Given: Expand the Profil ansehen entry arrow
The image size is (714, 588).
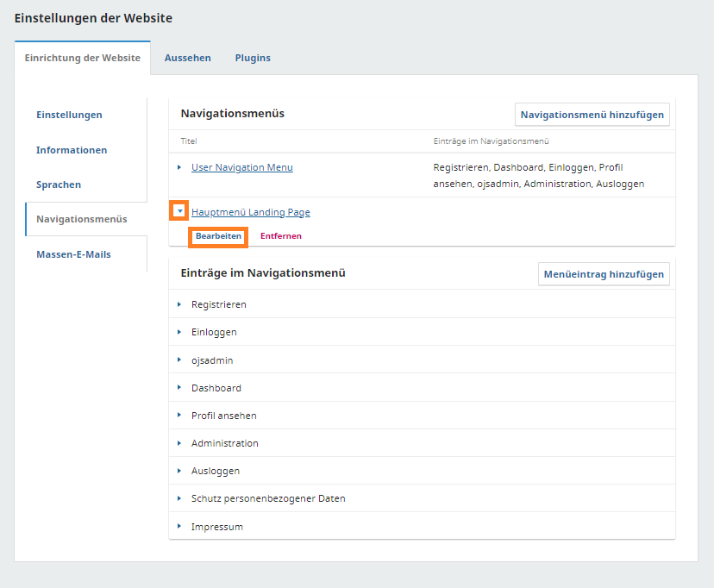Looking at the screenshot, I should tap(179, 415).
